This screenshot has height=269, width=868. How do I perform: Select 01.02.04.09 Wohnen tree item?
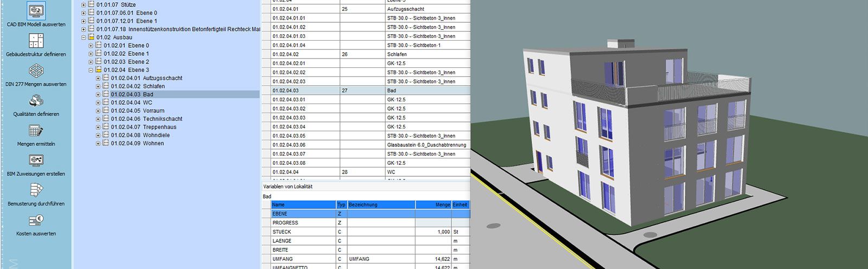(137, 143)
